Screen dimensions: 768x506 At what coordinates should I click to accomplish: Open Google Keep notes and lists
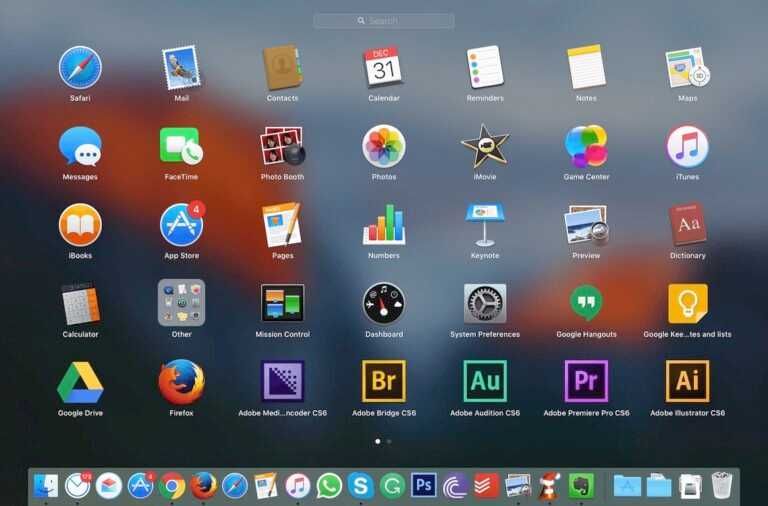(688, 303)
